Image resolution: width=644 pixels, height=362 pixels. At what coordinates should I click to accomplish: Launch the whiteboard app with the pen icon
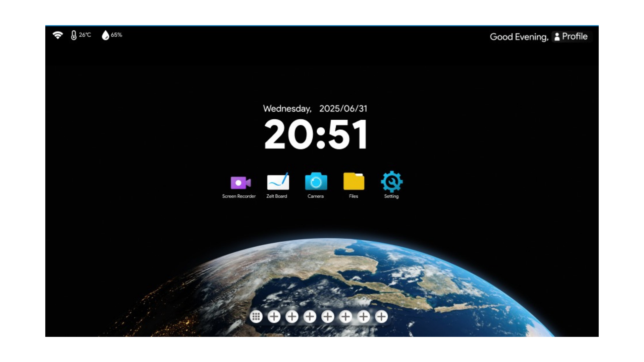tap(278, 182)
